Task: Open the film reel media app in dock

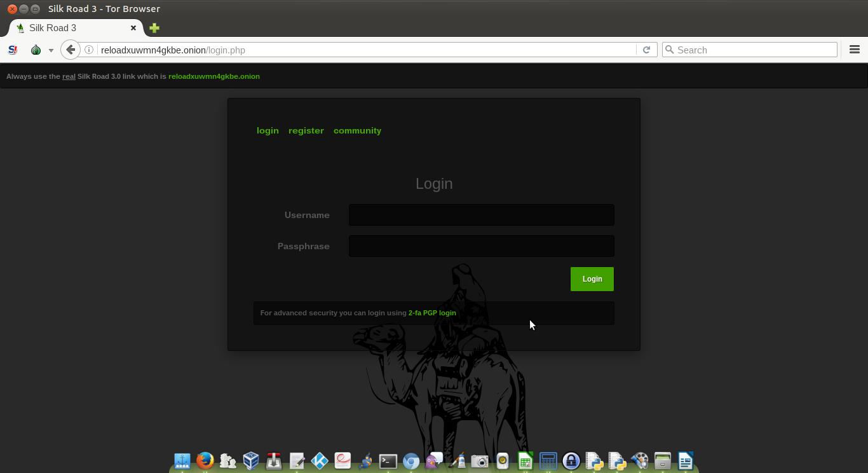Action: point(640,460)
